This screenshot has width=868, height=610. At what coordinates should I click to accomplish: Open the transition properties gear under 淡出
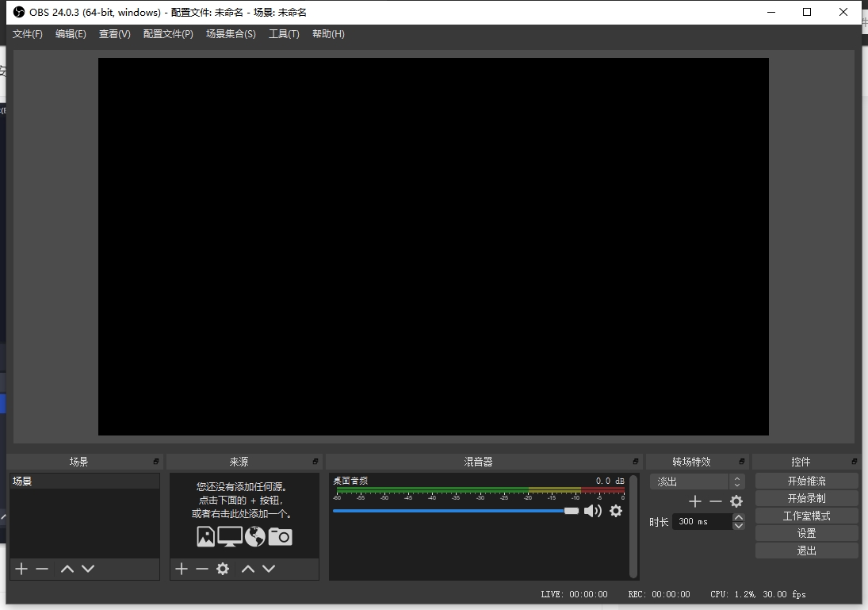[736, 501]
